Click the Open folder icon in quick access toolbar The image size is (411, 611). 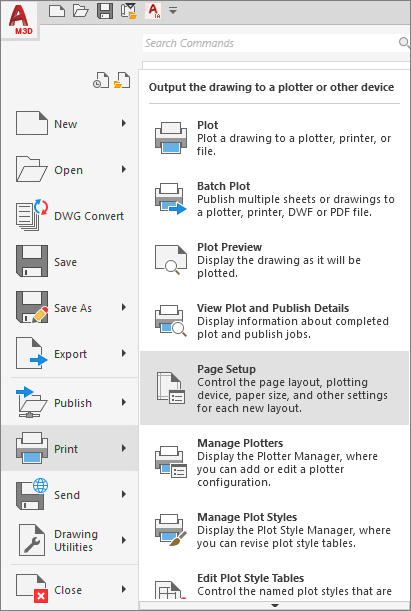click(81, 11)
